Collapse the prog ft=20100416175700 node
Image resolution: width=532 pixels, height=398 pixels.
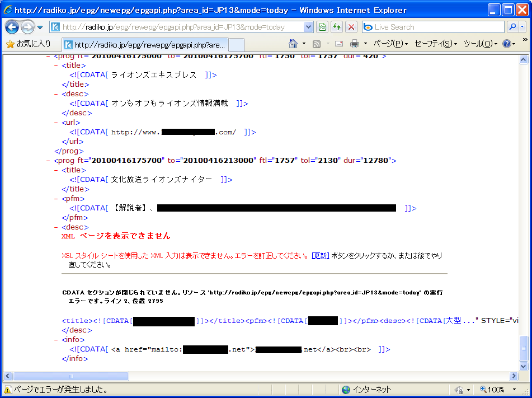(x=48, y=161)
